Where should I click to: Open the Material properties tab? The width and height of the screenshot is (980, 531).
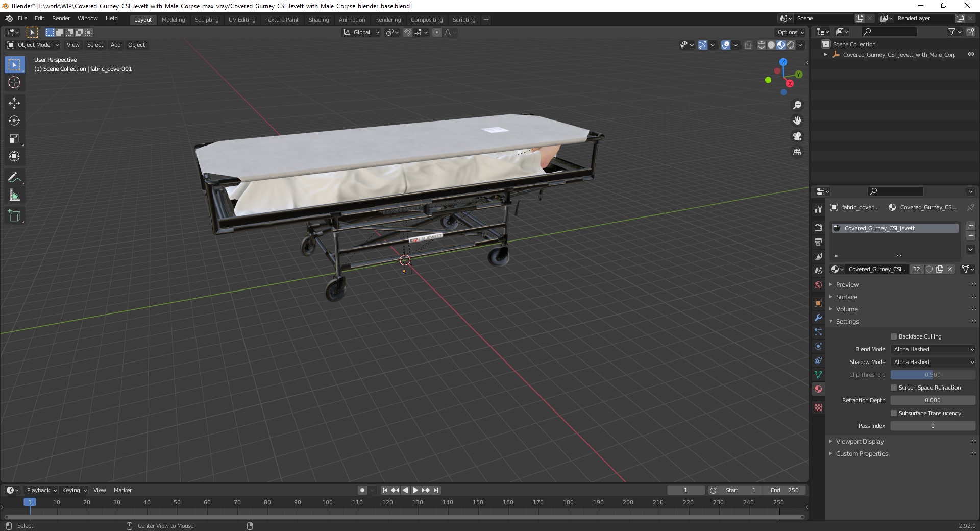pyautogui.click(x=818, y=389)
